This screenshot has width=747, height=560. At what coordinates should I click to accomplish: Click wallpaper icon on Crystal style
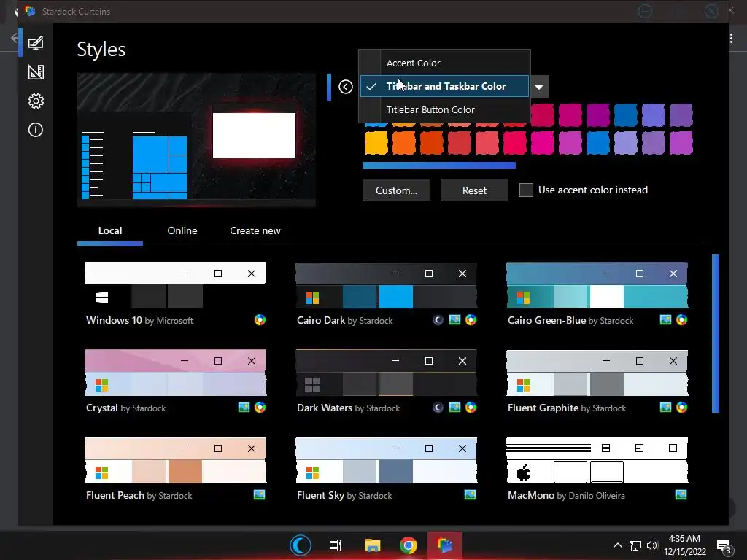(244, 408)
